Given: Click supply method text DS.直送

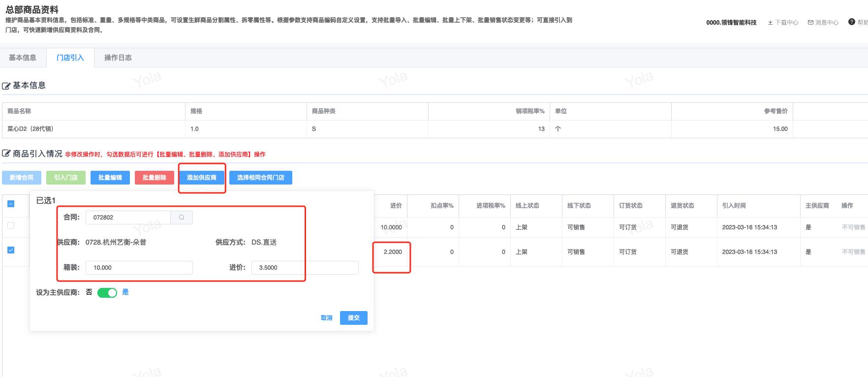Looking at the screenshot, I should [x=264, y=243].
